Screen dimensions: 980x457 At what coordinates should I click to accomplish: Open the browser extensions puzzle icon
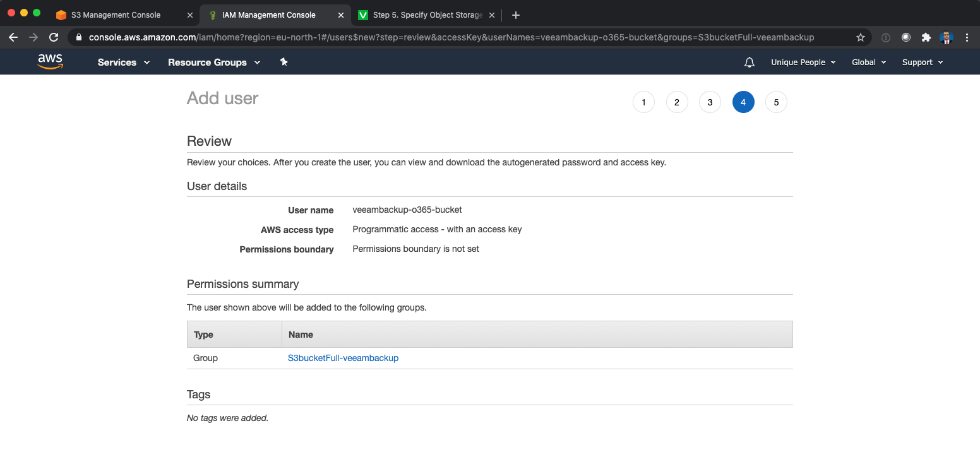click(926, 37)
